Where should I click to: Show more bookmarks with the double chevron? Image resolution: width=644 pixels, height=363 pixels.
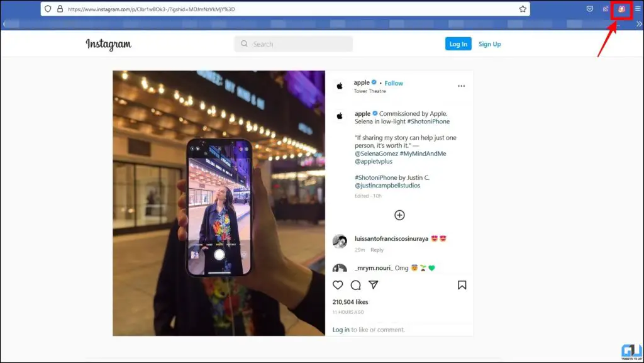[639, 24]
